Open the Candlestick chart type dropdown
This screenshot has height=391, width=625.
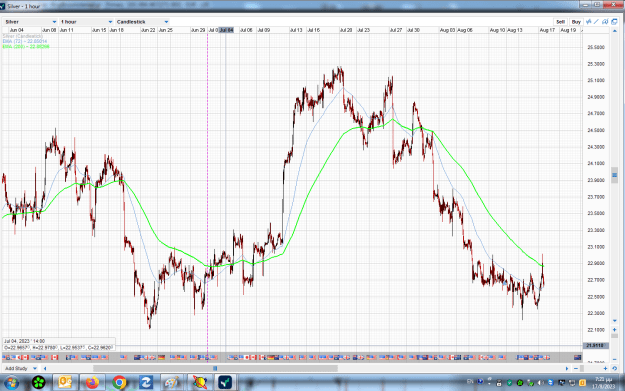click(142, 22)
